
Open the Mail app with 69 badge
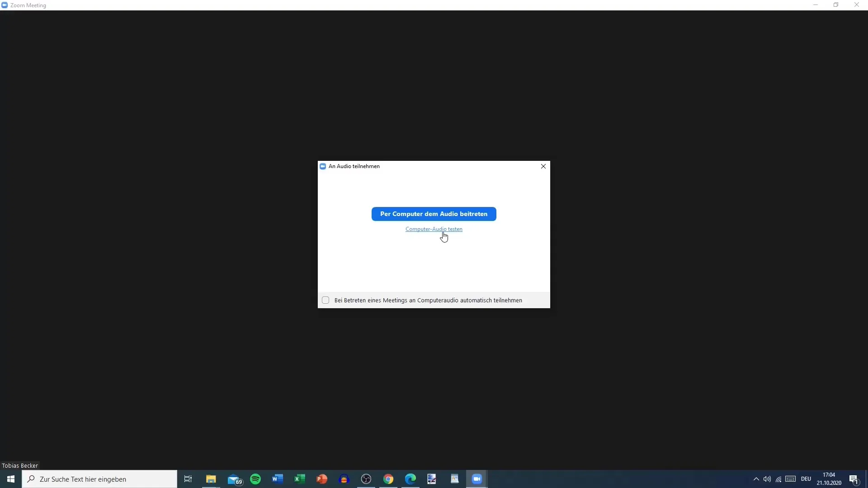point(234,479)
